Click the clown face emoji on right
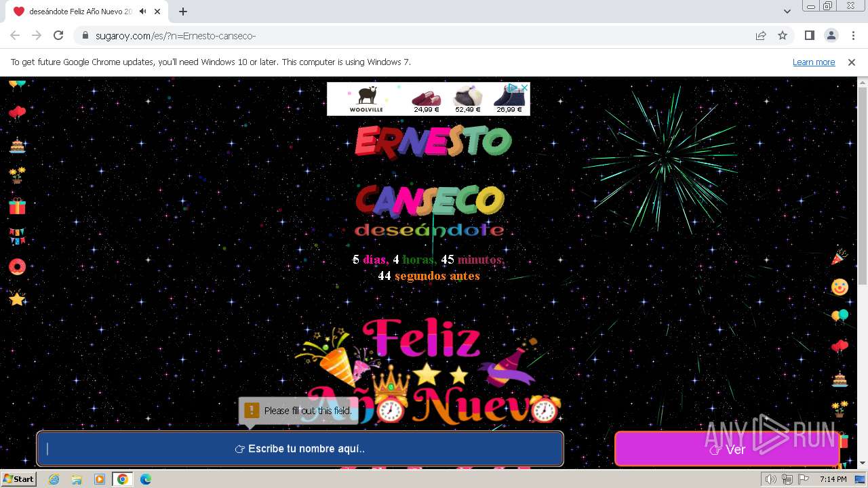 (840, 287)
